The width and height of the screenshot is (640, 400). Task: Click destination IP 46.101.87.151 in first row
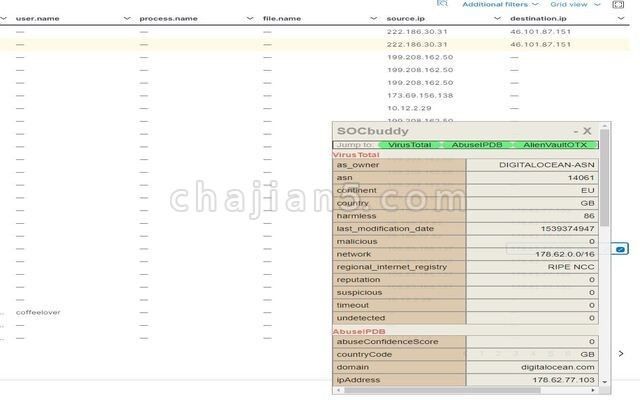pos(540,32)
